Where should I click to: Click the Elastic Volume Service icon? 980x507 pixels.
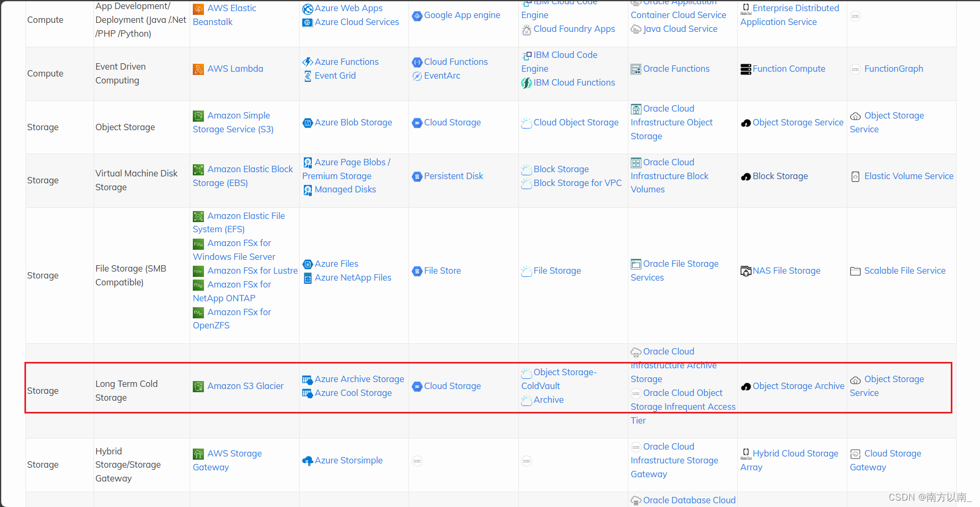pos(855,176)
